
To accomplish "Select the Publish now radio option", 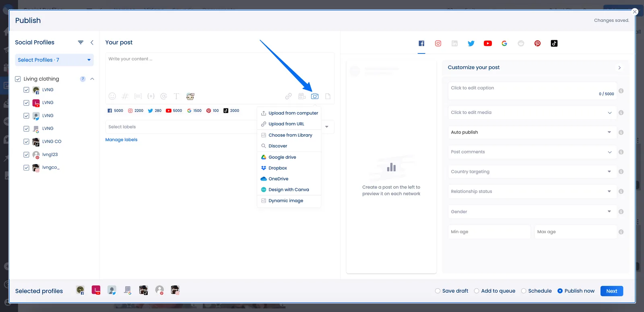I will coord(560,291).
